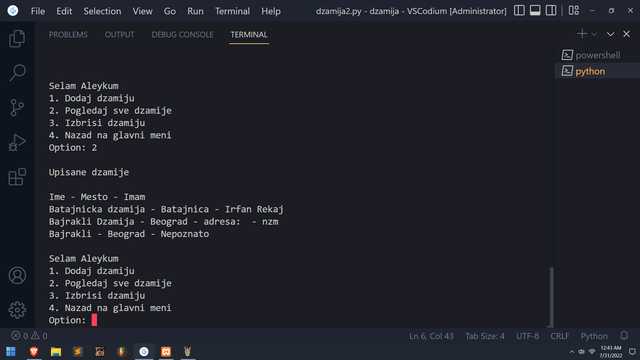
Task: Open File Explorer from taskbar
Action: tap(56, 351)
